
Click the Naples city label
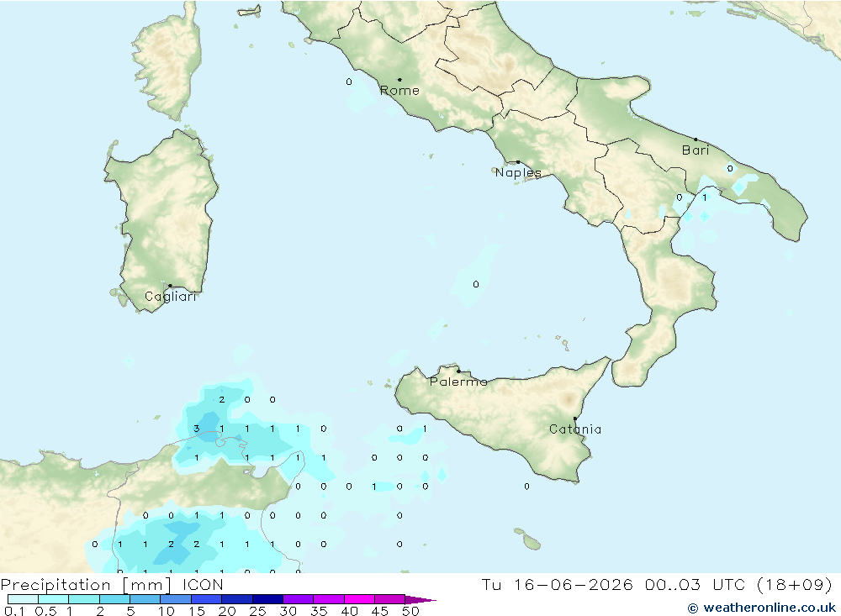click(518, 172)
